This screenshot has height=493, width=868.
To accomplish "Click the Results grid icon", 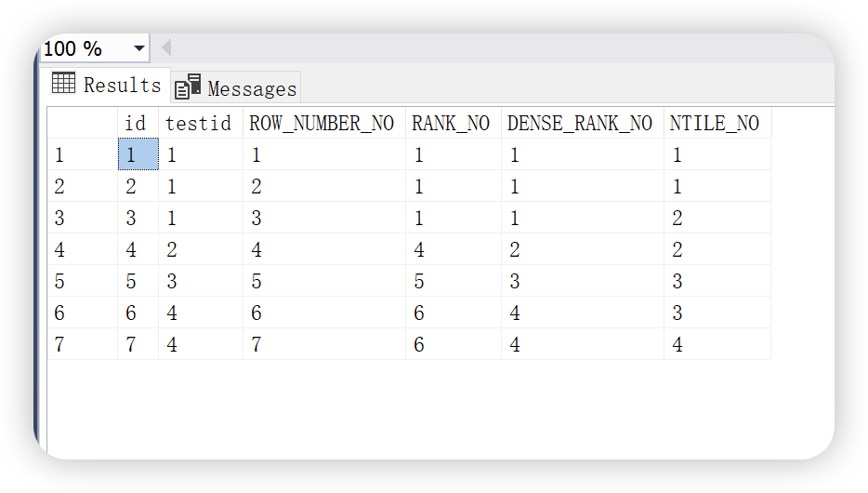I will pyautogui.click(x=64, y=83).
